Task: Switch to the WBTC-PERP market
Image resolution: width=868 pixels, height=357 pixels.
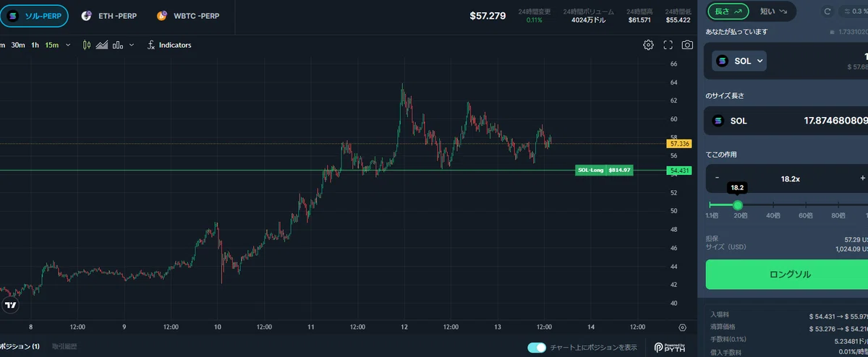Action: coord(188,15)
